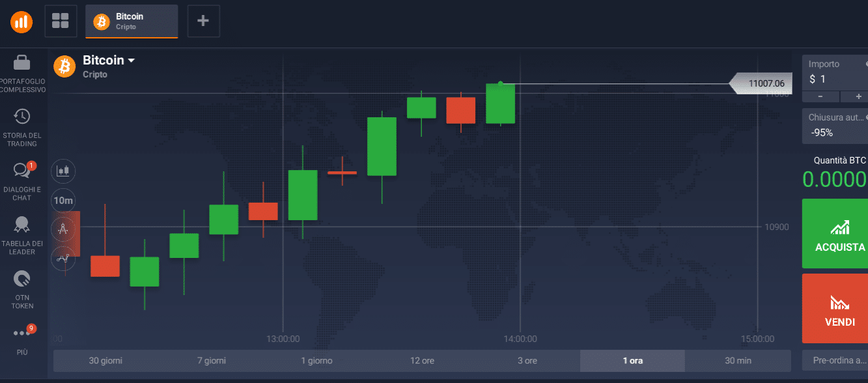Select the 12 ore time range
868x383 pixels.
422,361
